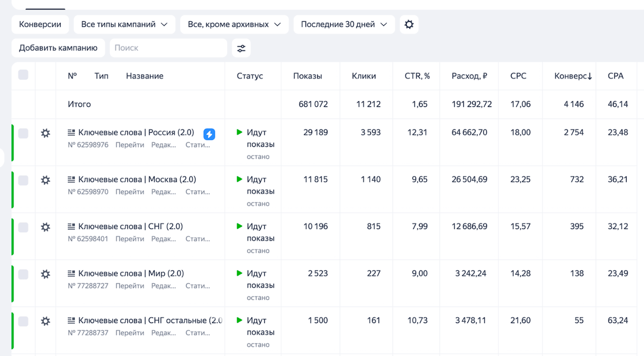Expand the Последние 30 дней period dropdown
The image size is (644, 356).
pos(344,24)
